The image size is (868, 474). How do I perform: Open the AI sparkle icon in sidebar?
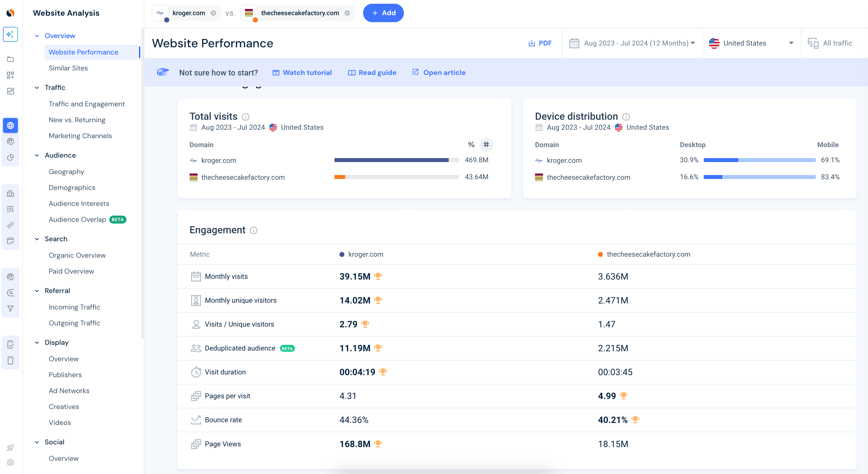click(x=10, y=34)
